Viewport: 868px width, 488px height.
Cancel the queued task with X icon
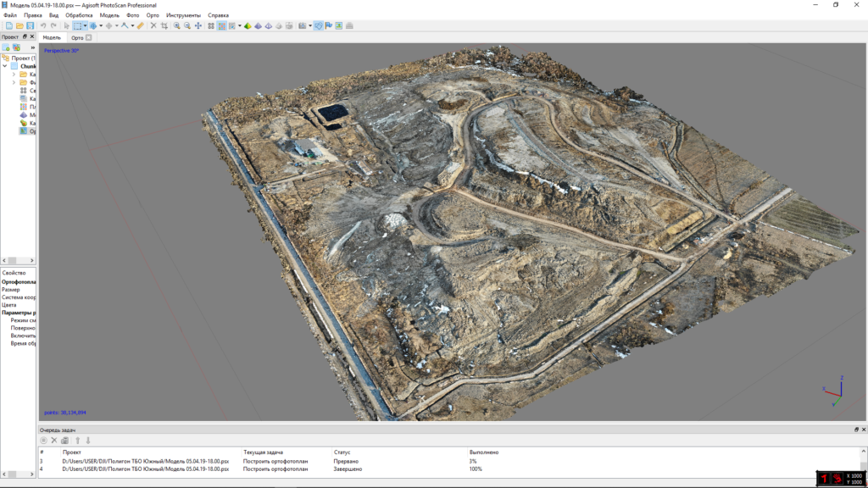(54, 441)
